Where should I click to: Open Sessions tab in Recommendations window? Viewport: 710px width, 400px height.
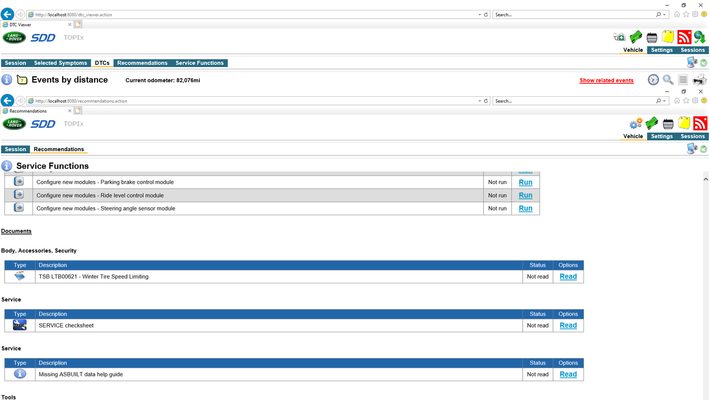[692, 136]
